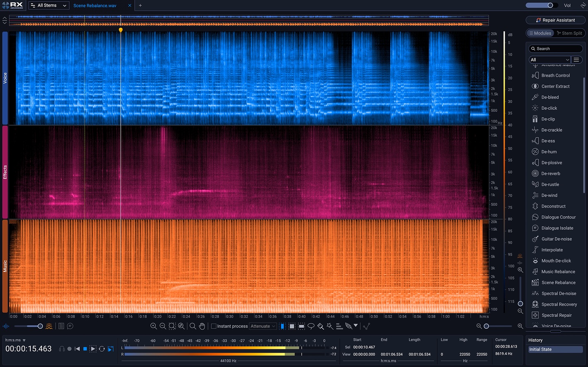Toggle loop playback

[102, 349]
